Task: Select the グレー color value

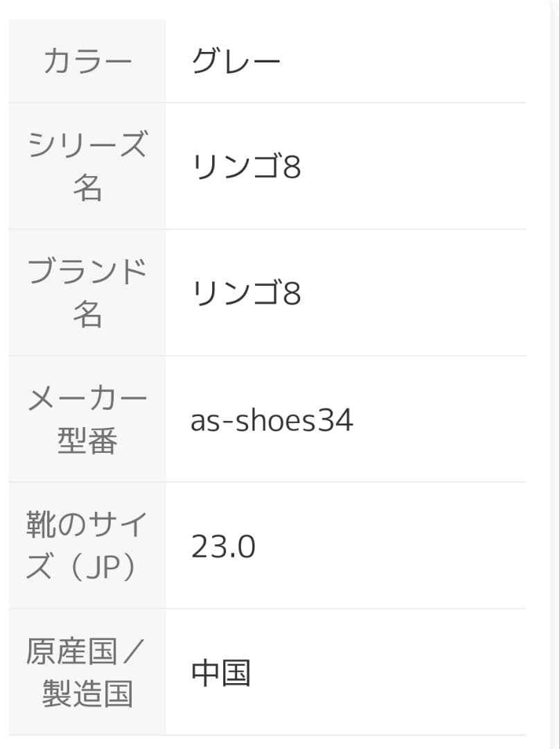Action: [236, 62]
